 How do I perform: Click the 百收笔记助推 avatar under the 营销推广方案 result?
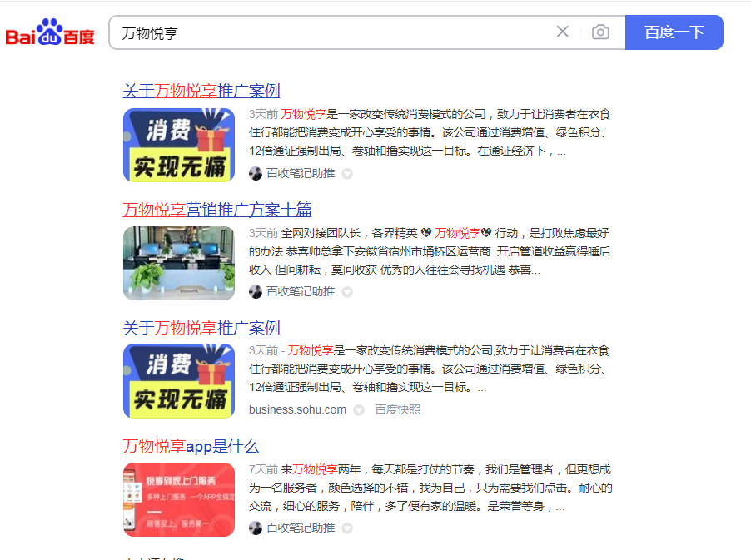[x=256, y=291]
